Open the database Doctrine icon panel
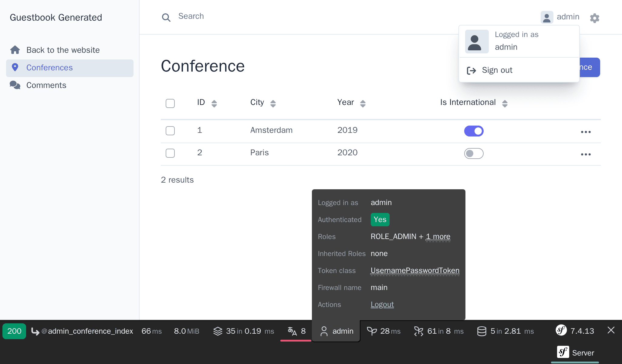This screenshot has width=622, height=364. [x=482, y=331]
